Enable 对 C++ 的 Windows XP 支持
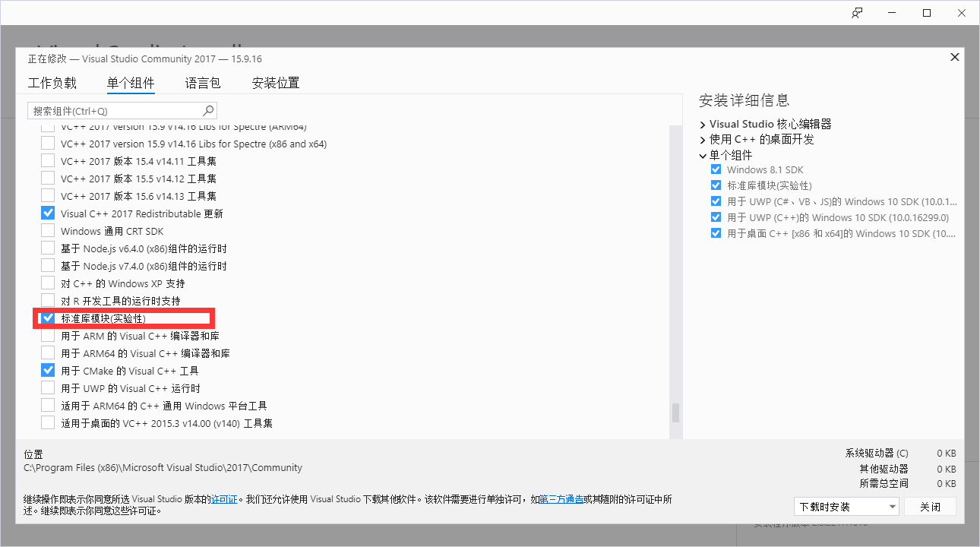The width and height of the screenshot is (980, 547). 48,283
